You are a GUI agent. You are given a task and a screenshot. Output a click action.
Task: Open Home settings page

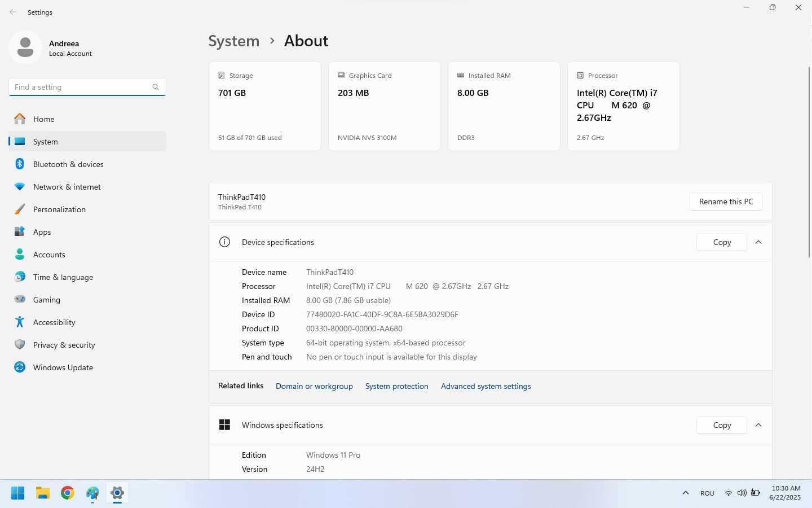click(x=87, y=119)
